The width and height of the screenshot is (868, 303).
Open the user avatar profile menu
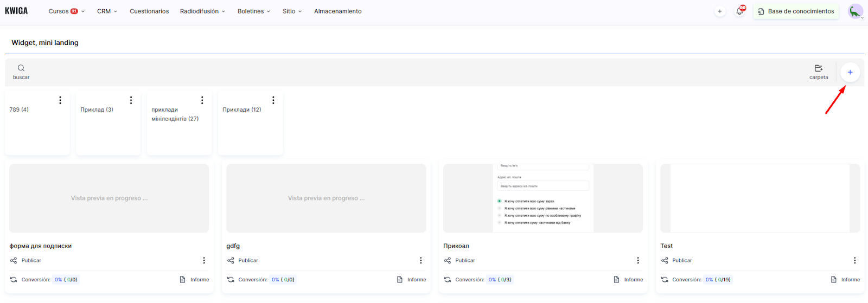855,11
